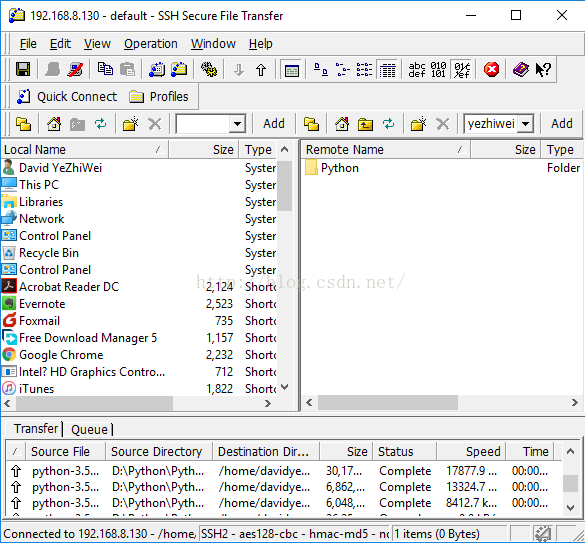Click the remote pane New Folder icon
Viewport: 585px width, 543px height.
pos(418,124)
